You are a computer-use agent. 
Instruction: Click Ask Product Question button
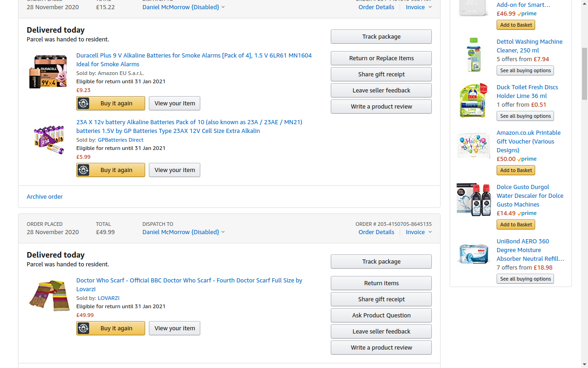point(381,316)
